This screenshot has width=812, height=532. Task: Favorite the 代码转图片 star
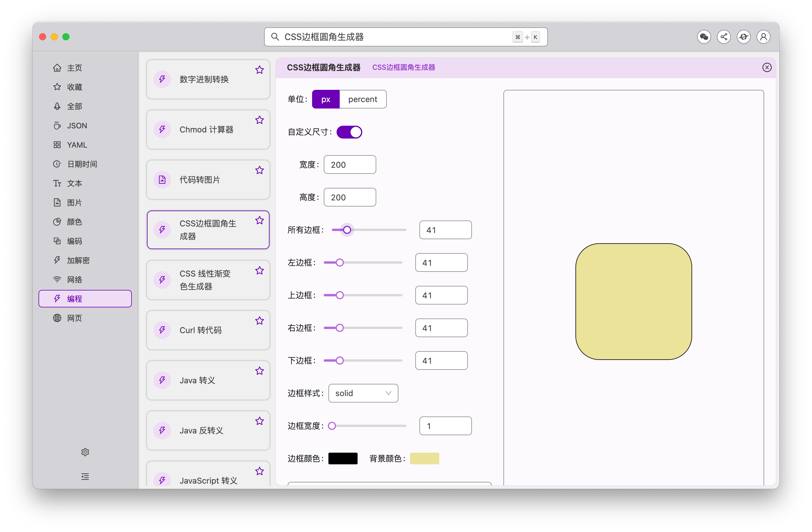coord(259,170)
